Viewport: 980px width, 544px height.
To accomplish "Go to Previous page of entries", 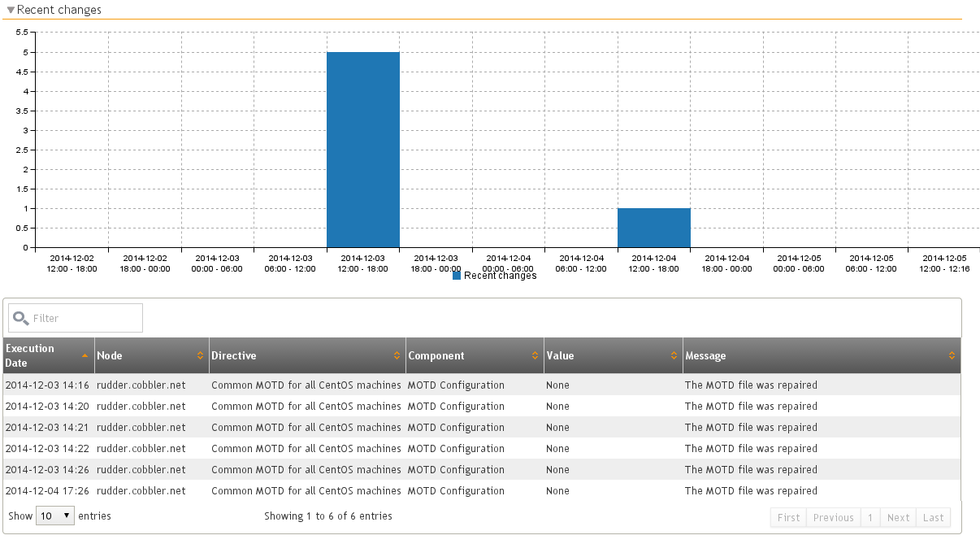I will tap(833, 518).
